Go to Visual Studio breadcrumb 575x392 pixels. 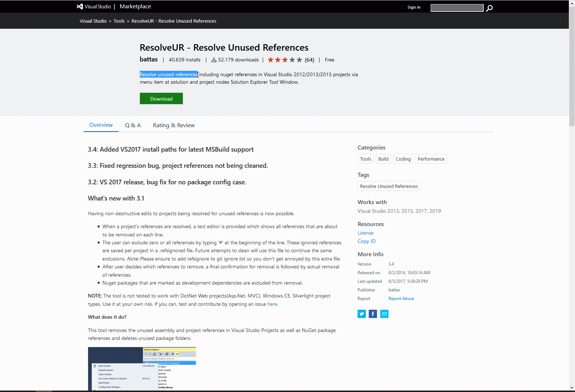point(93,21)
